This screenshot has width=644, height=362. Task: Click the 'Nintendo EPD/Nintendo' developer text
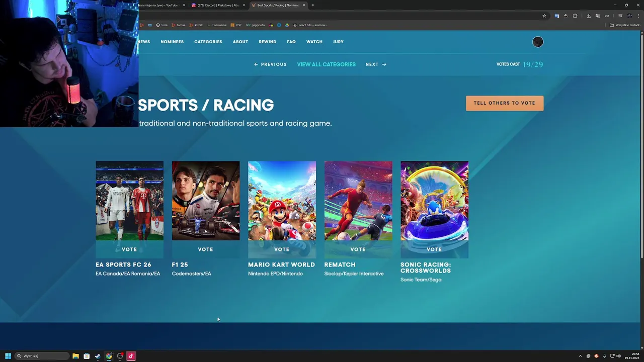click(275, 274)
